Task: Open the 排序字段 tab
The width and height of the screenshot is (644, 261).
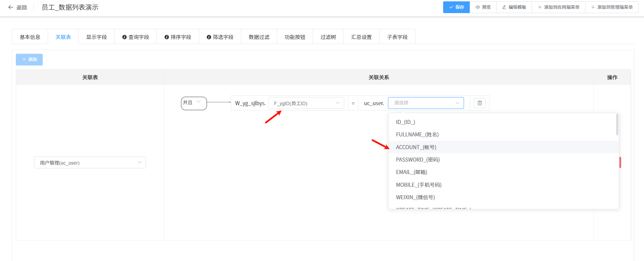Action: point(178,37)
